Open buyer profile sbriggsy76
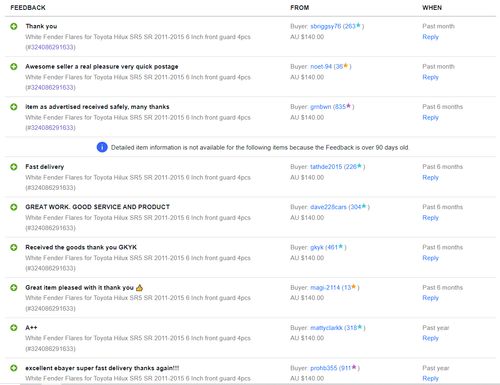500x385 pixels. tap(326, 26)
